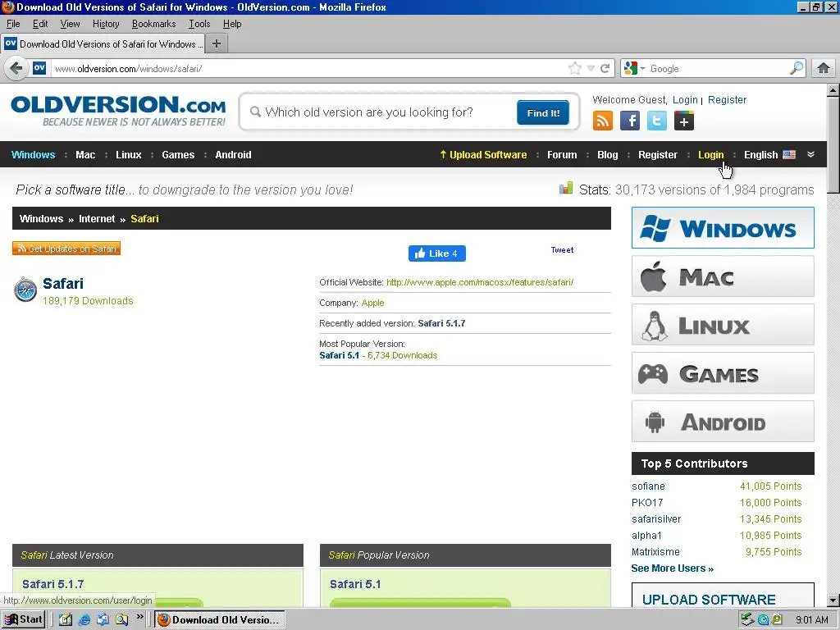The width and height of the screenshot is (840, 630).
Task: Click the bookmark star icon in address bar
Action: pyautogui.click(x=575, y=68)
